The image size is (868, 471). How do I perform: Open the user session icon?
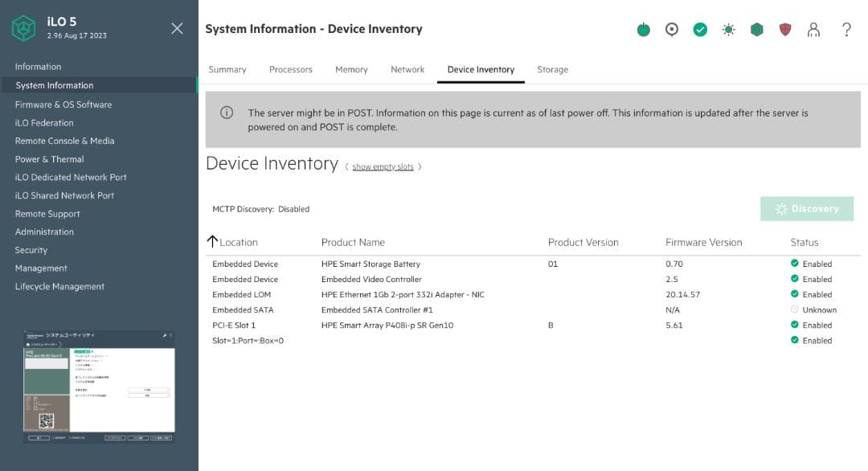[814, 29]
